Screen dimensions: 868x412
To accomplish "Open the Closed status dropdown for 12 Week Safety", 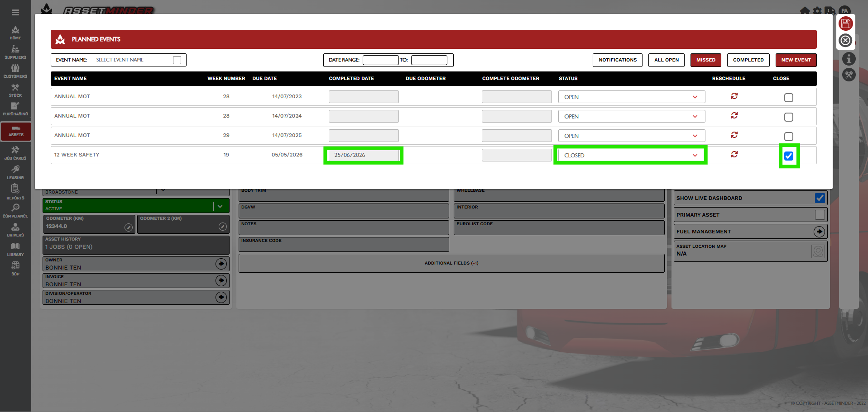I will click(x=631, y=155).
